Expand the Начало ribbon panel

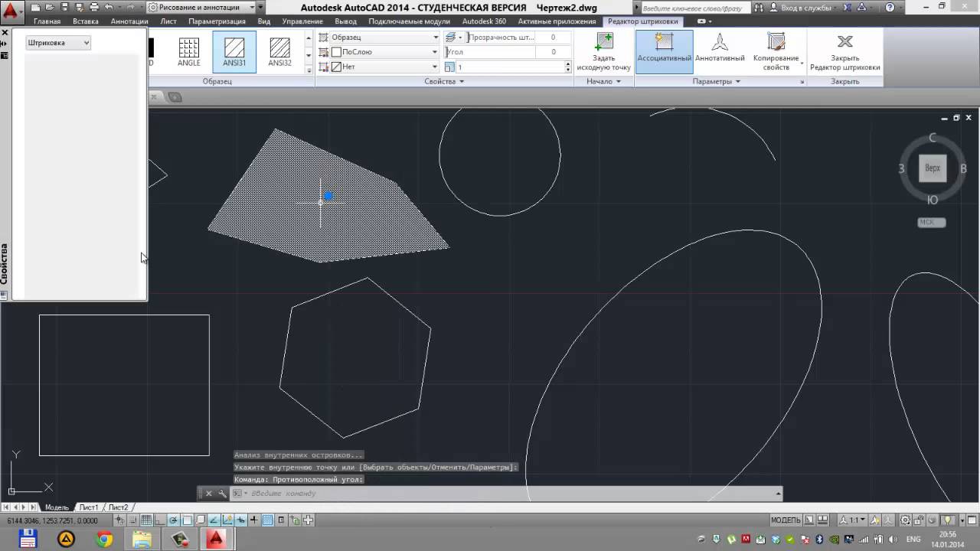pyautogui.click(x=603, y=81)
